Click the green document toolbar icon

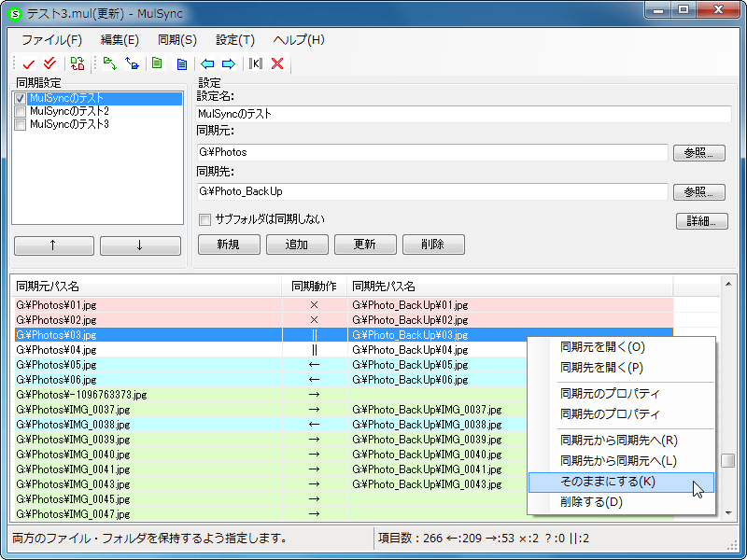tap(157, 63)
